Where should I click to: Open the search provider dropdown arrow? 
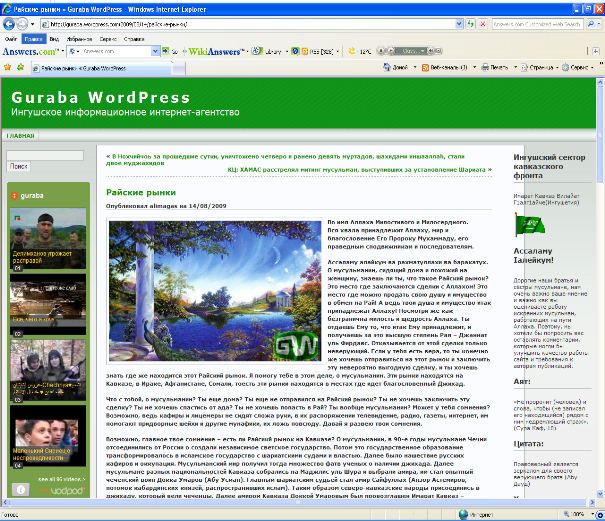tap(600, 24)
